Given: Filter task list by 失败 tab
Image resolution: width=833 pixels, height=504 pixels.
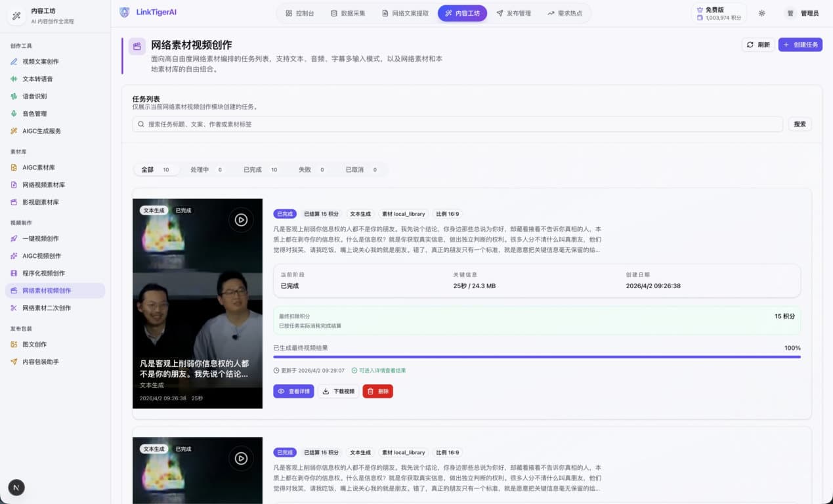Looking at the screenshot, I should [x=311, y=170].
